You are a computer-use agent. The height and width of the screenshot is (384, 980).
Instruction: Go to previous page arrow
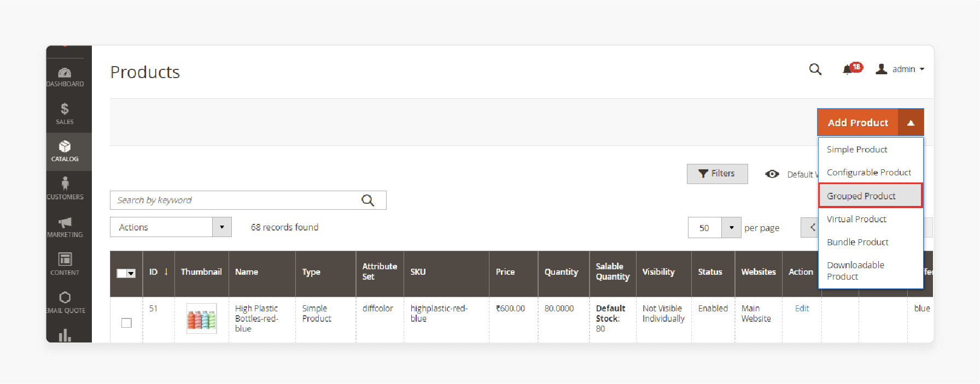tap(813, 227)
